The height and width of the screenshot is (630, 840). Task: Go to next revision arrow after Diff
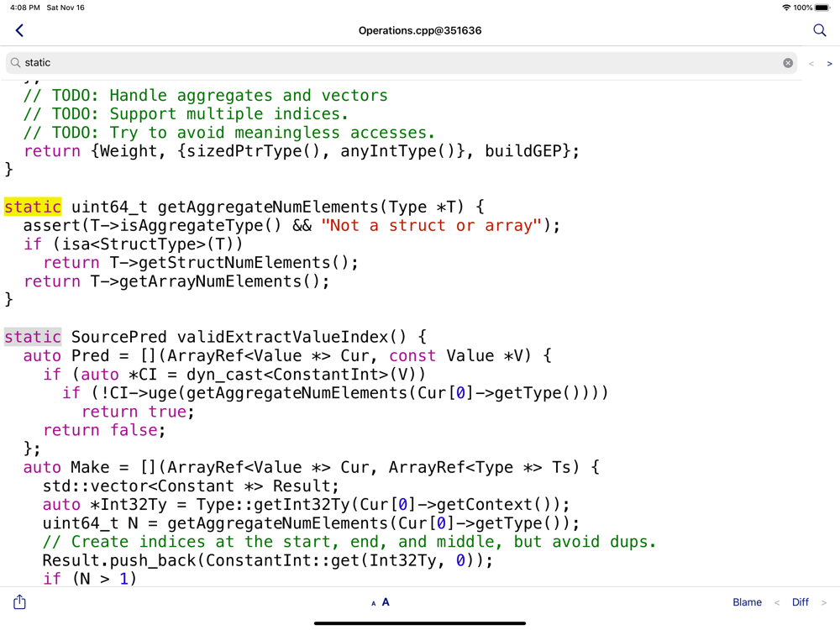[824, 602]
